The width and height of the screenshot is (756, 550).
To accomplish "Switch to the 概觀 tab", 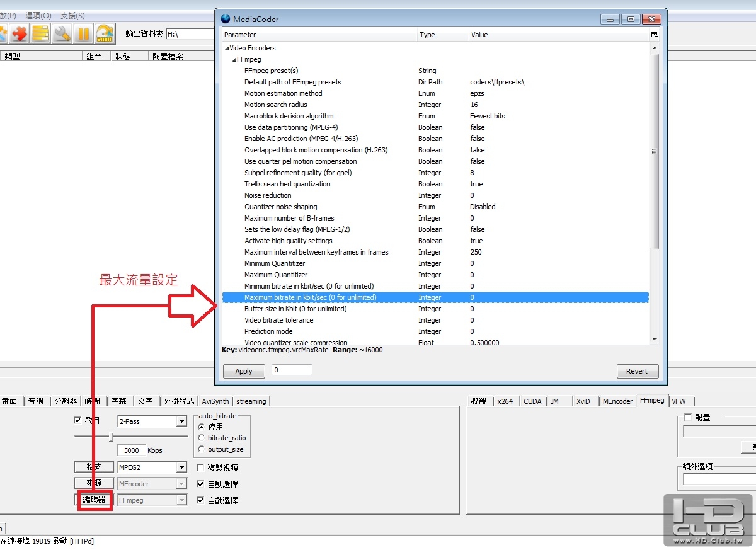I will click(479, 401).
